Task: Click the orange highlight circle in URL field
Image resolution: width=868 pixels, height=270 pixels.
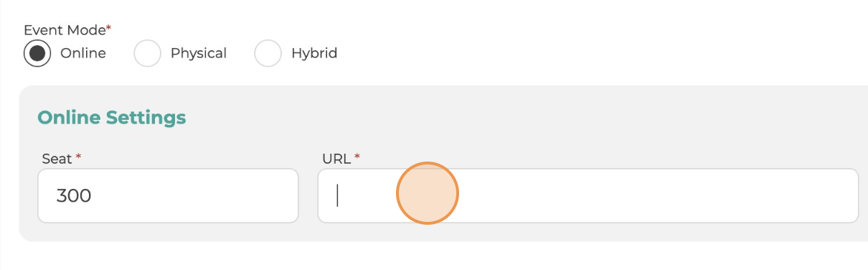Action: point(428,193)
